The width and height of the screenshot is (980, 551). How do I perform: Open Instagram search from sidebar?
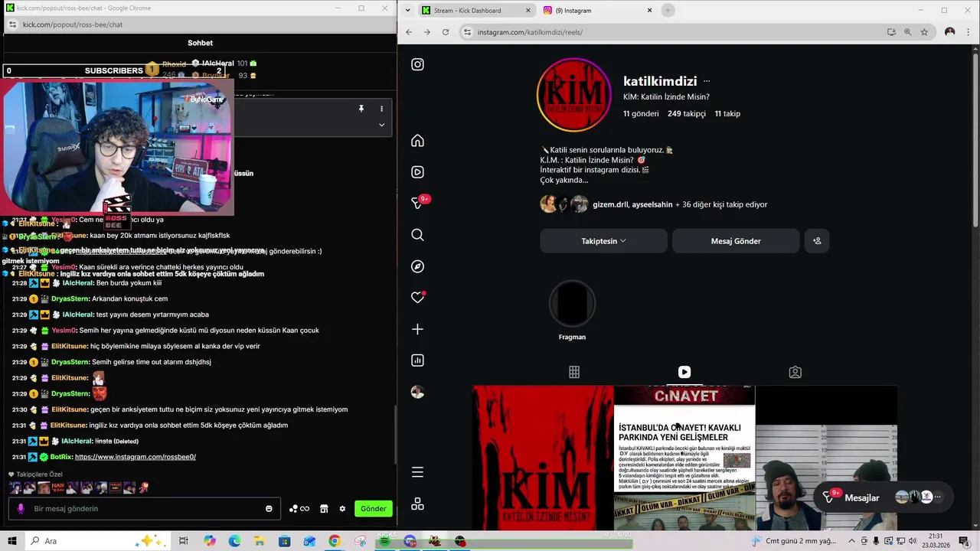click(417, 235)
